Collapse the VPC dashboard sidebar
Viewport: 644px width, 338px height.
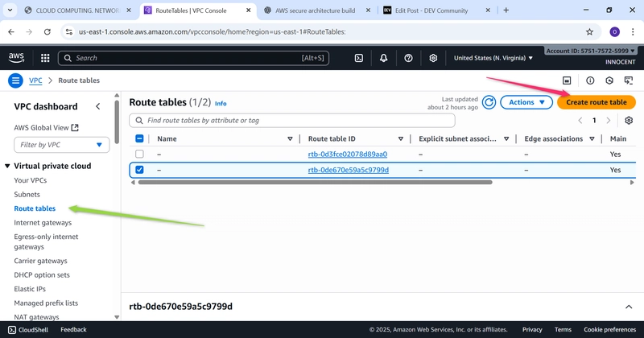(x=97, y=106)
